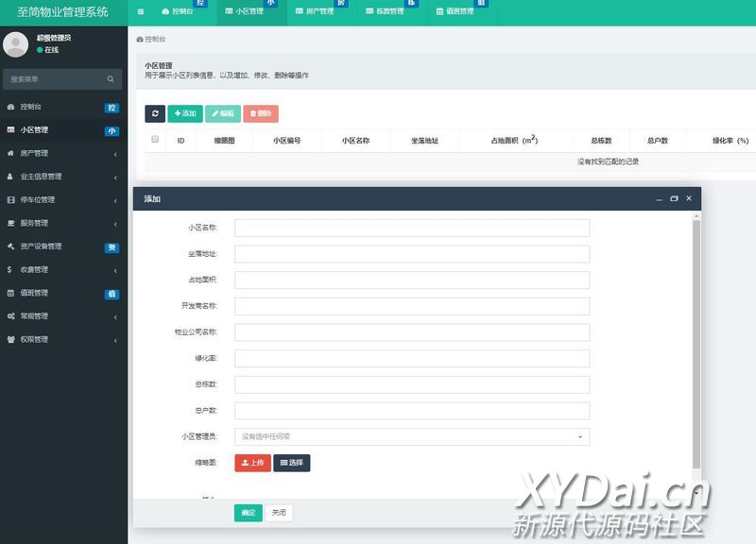Focus the 绿化率 input field
Viewport: 756px width, 544px height.
412,359
